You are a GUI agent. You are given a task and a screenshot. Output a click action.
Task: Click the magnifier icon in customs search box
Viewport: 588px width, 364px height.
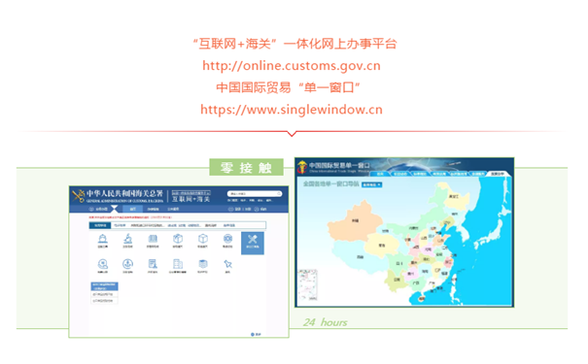pos(279,193)
